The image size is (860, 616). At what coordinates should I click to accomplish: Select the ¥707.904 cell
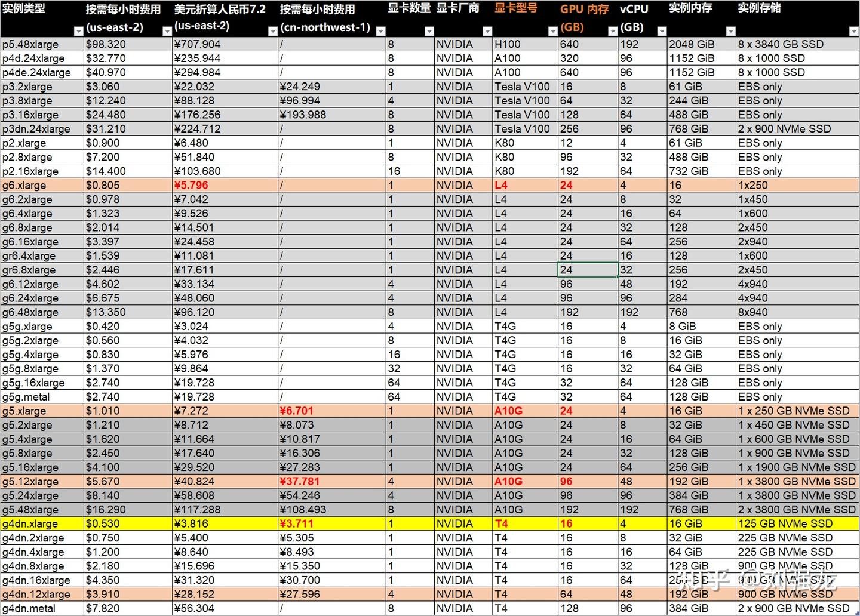[225, 44]
